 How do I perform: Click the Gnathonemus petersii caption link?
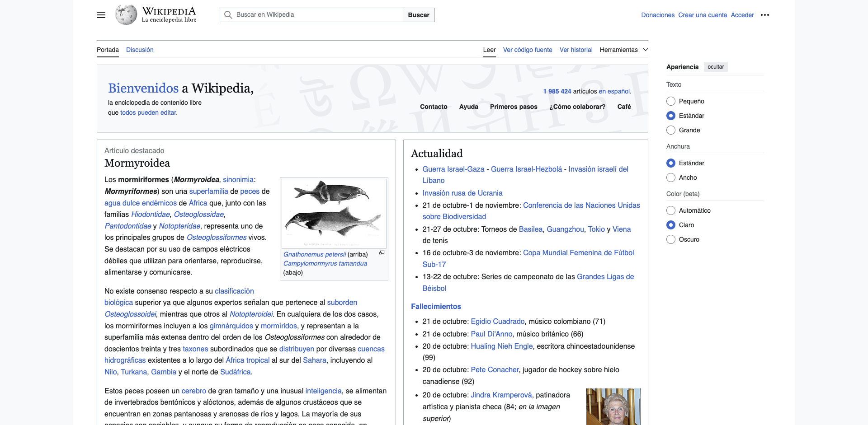pos(315,254)
